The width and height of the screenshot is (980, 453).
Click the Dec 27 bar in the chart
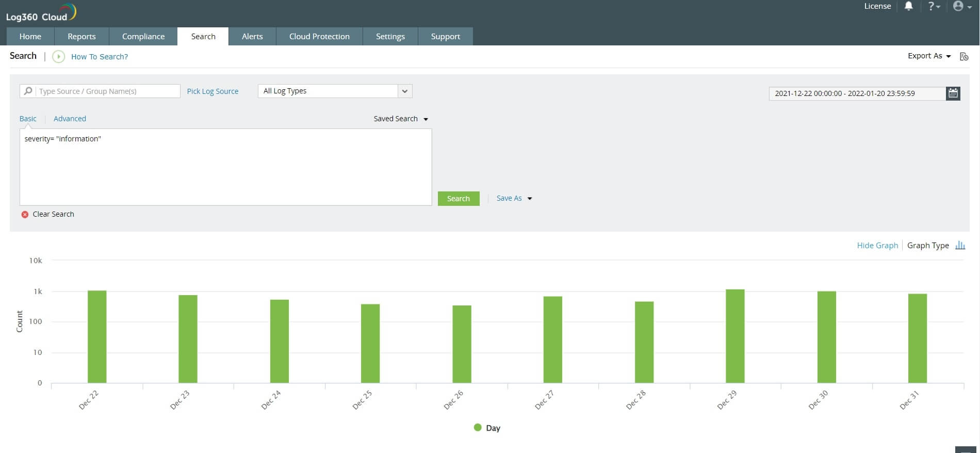pyautogui.click(x=553, y=339)
